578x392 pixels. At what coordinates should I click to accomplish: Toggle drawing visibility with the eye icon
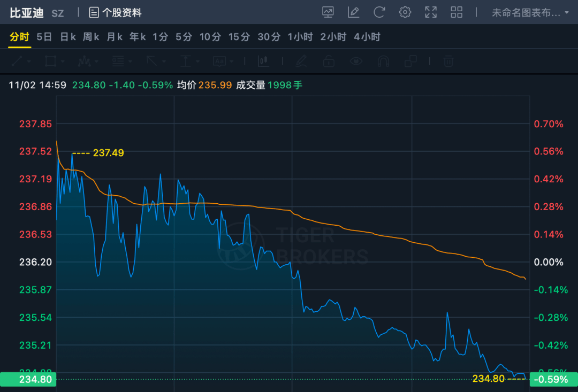[x=356, y=61]
